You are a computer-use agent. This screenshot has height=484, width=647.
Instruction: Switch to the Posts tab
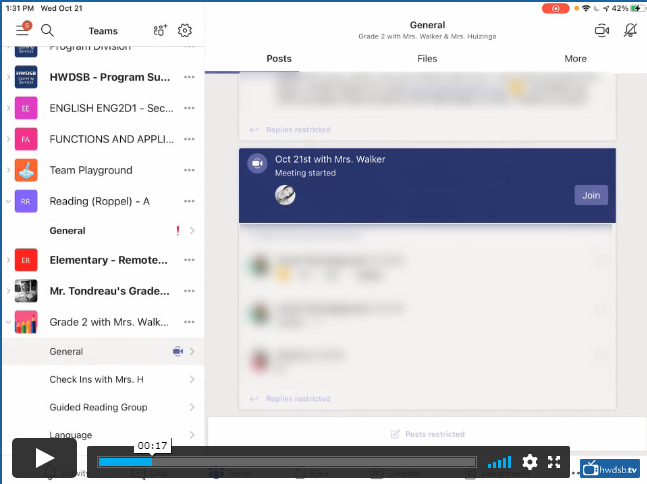279,59
